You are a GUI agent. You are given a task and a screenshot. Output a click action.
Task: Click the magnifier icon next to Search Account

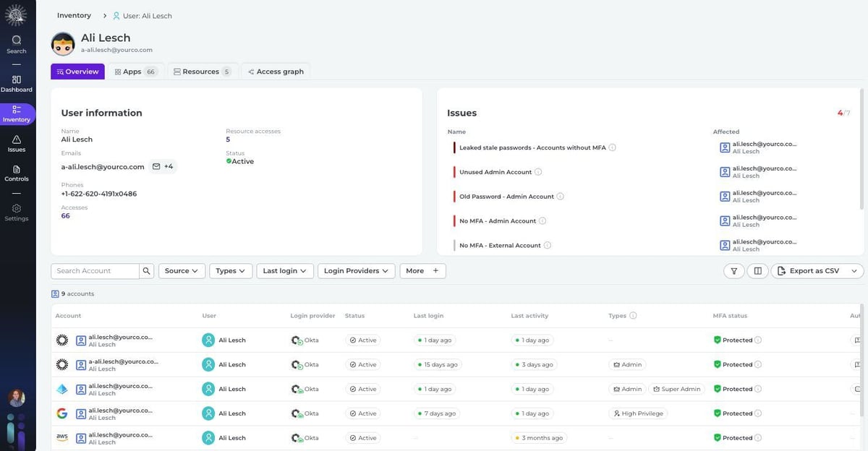pyautogui.click(x=147, y=271)
